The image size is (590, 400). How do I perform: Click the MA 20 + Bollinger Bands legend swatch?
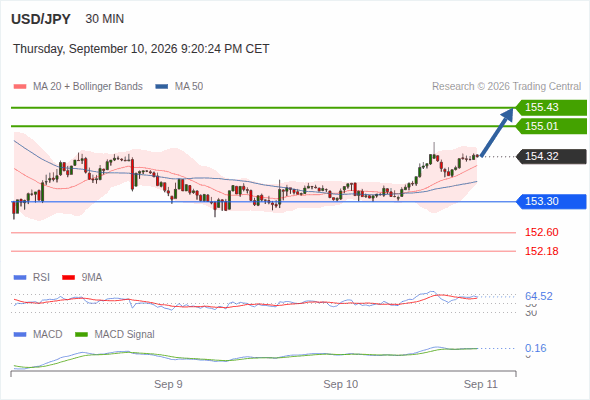tap(20, 87)
